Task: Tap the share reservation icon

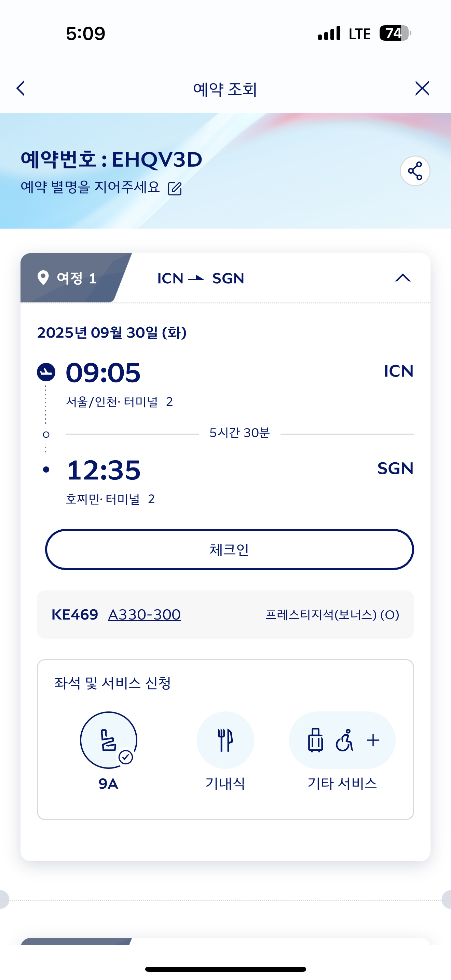Action: tap(415, 171)
